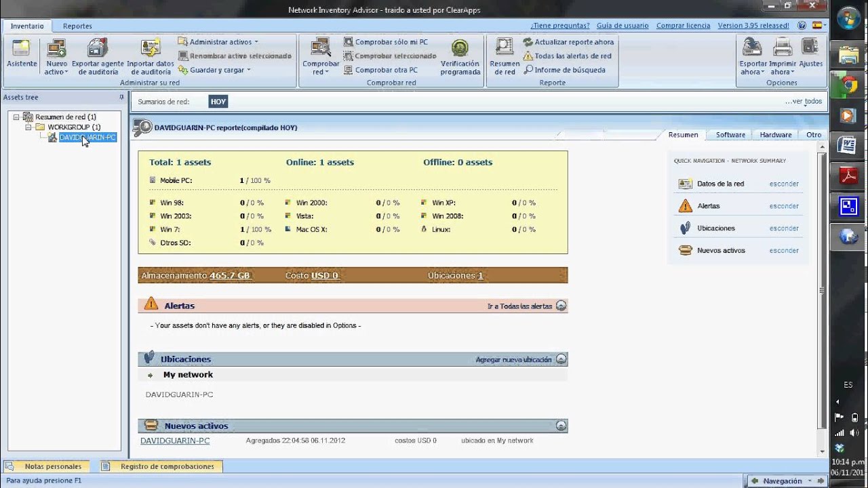Open Resumen de red report

(x=505, y=58)
